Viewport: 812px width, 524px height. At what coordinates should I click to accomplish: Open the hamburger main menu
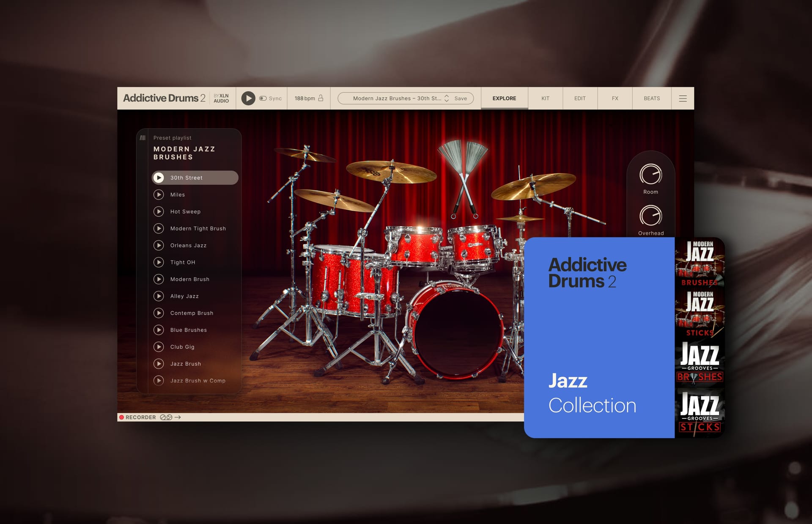(683, 99)
